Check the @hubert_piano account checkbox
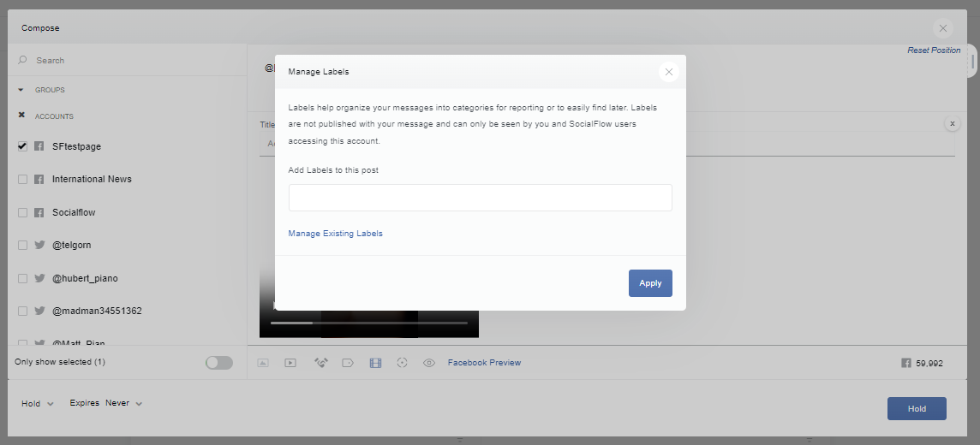The width and height of the screenshot is (980, 445). coord(22,278)
